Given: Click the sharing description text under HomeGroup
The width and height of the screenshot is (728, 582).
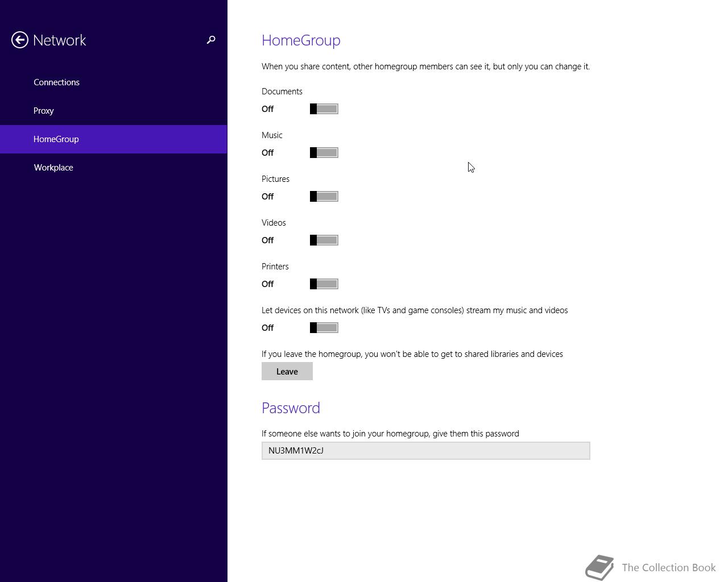Looking at the screenshot, I should coord(425,66).
